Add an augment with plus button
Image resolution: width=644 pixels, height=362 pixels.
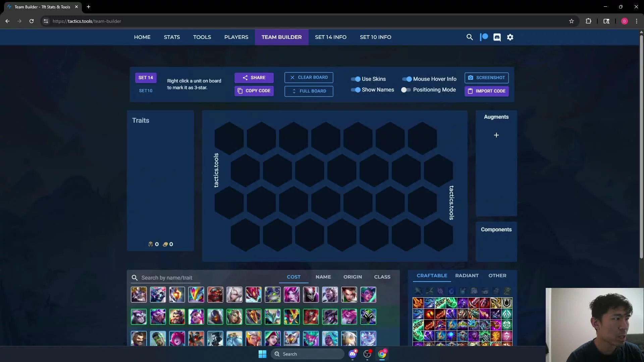496,135
